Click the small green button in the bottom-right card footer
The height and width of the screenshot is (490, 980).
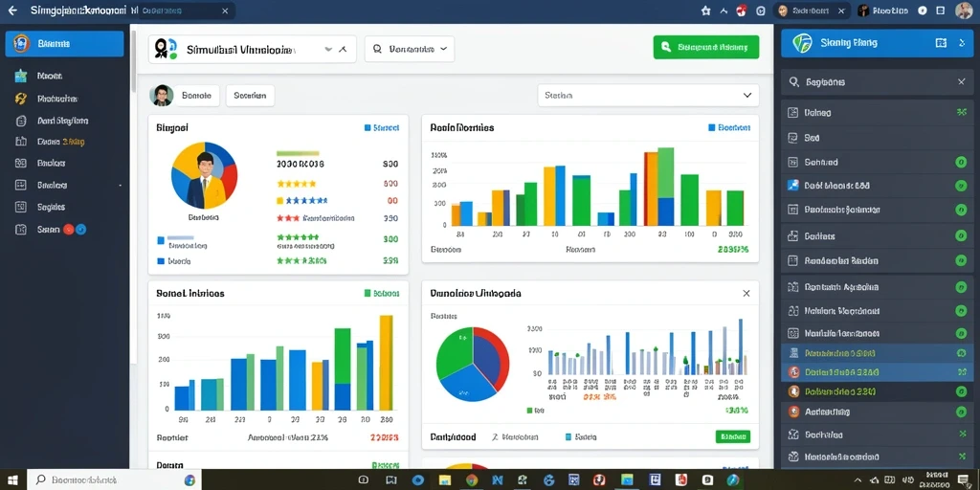point(732,436)
